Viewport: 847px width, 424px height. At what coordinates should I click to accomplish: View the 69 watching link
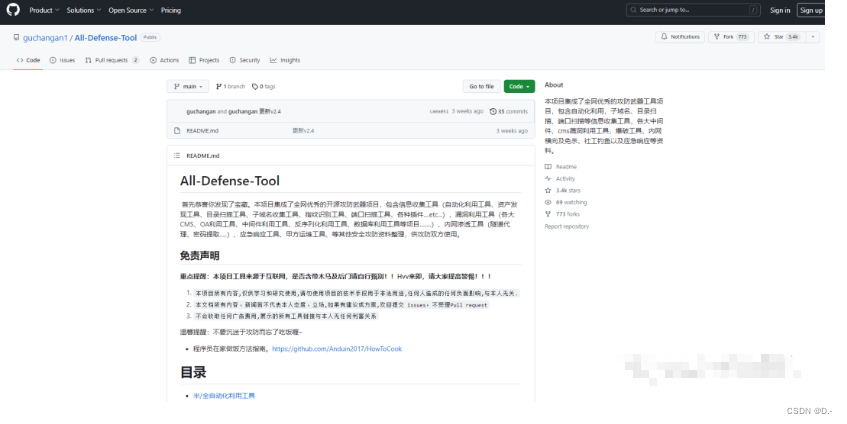click(571, 203)
